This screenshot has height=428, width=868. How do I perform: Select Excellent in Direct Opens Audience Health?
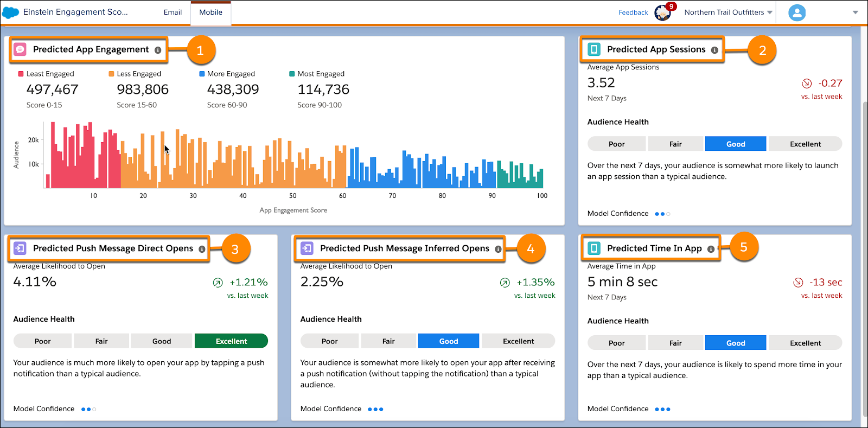(x=231, y=341)
